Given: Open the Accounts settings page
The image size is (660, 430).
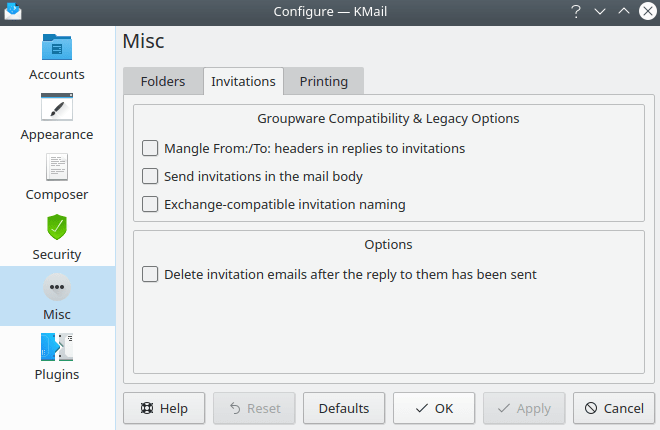Looking at the screenshot, I should pyautogui.click(x=57, y=56).
